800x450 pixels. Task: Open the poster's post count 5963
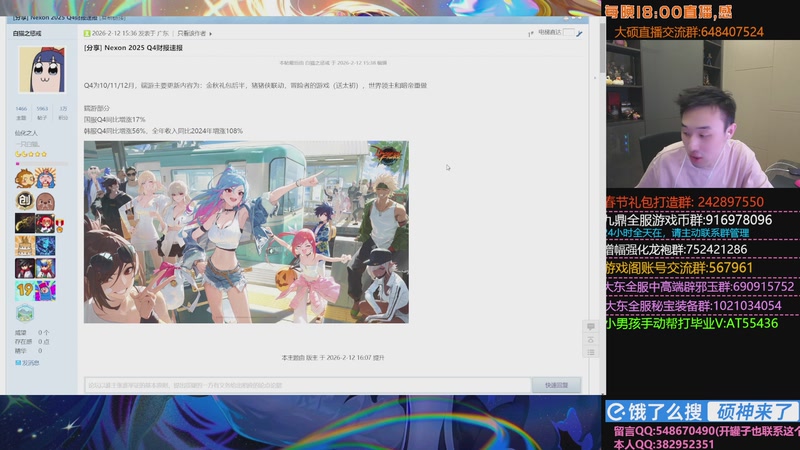click(42, 109)
